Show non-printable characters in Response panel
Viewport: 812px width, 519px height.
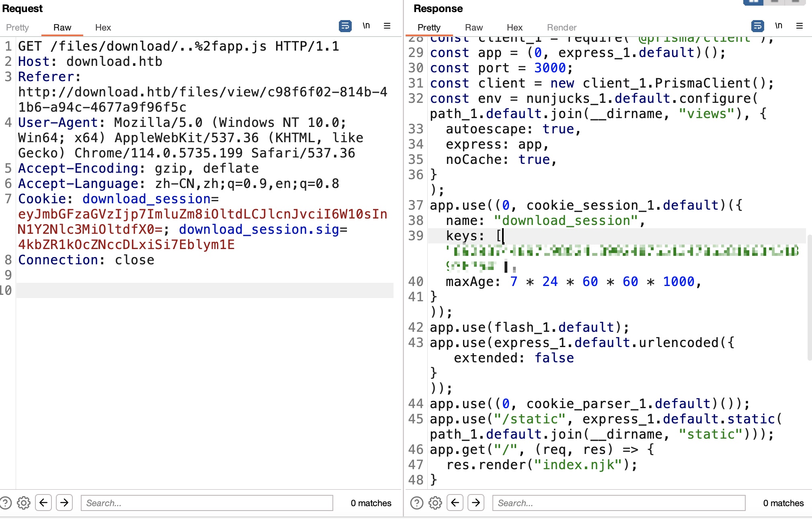point(779,26)
